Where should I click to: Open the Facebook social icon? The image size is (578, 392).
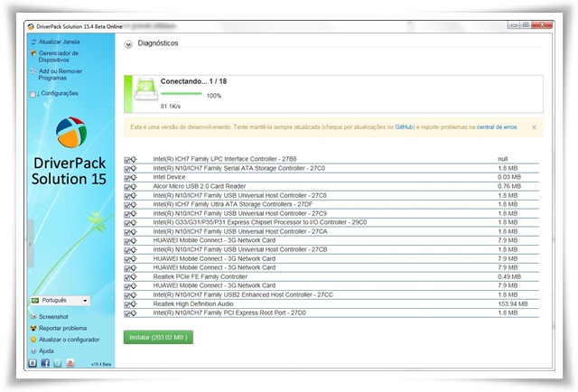(45, 363)
